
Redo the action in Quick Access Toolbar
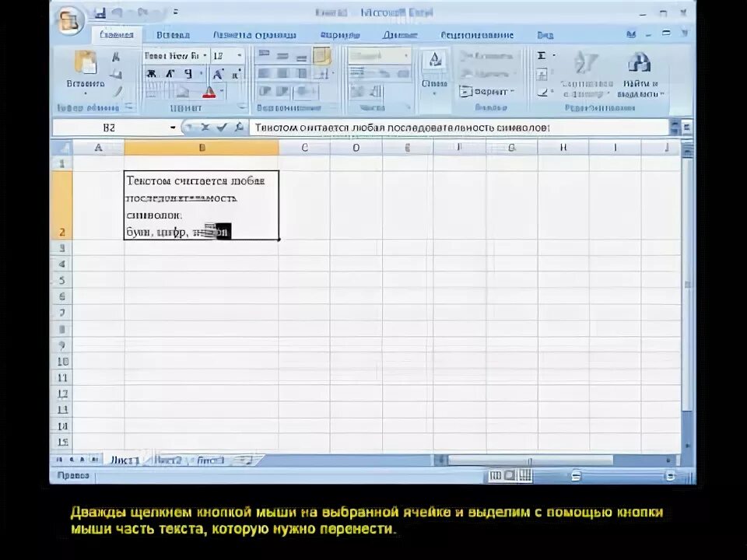click(143, 13)
